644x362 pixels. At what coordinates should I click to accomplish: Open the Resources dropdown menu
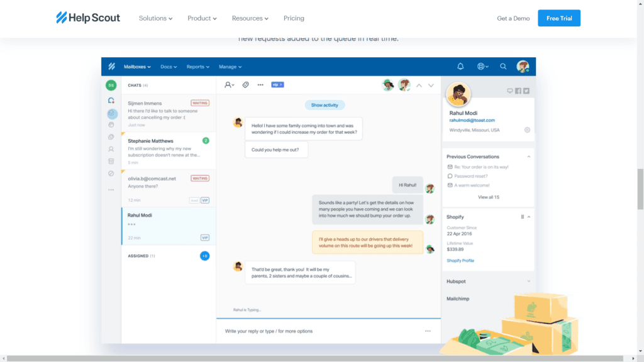pos(250,18)
